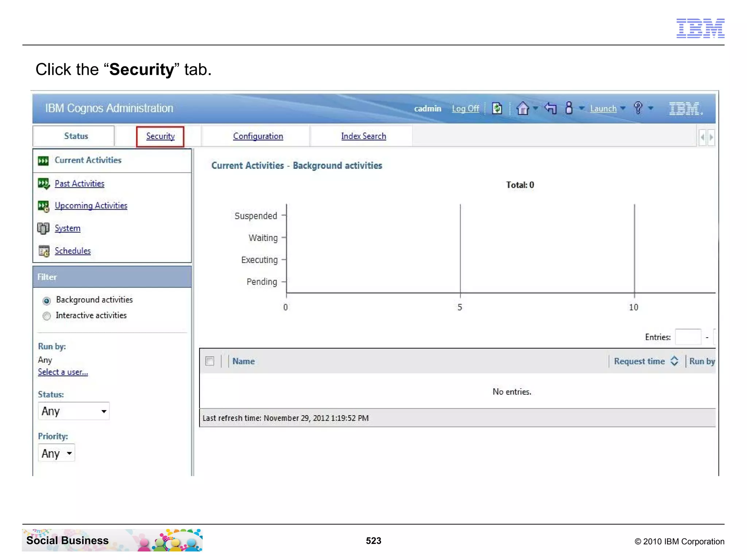The height and width of the screenshot is (560, 747).
Task: Click the Help question mark icon
Action: click(x=638, y=108)
